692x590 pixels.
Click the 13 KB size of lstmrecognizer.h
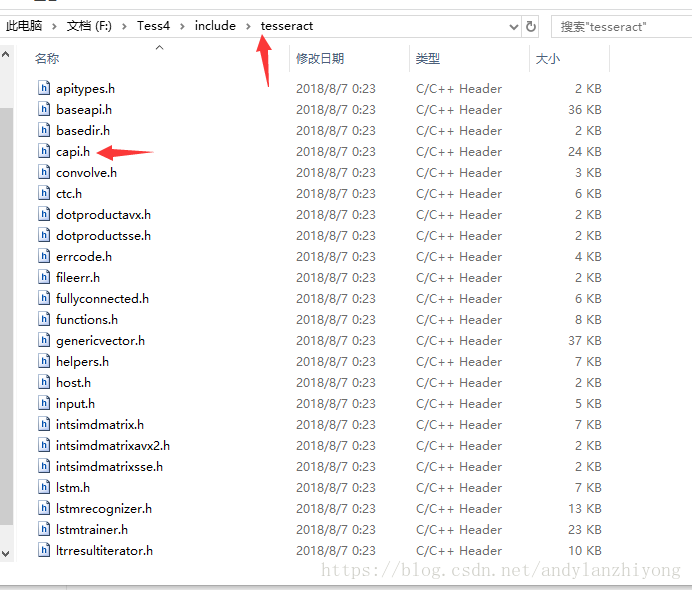(x=585, y=509)
